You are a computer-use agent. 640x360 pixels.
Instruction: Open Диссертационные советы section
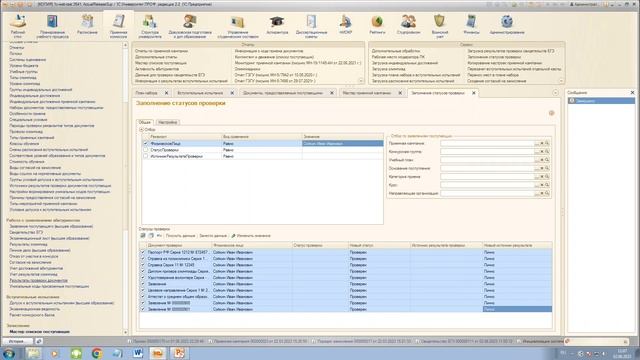pyautogui.click(x=311, y=26)
